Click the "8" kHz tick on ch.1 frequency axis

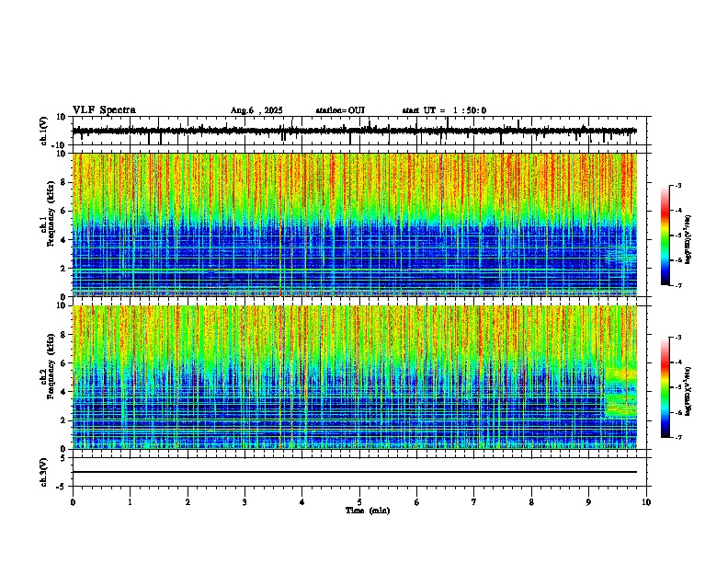(x=63, y=182)
